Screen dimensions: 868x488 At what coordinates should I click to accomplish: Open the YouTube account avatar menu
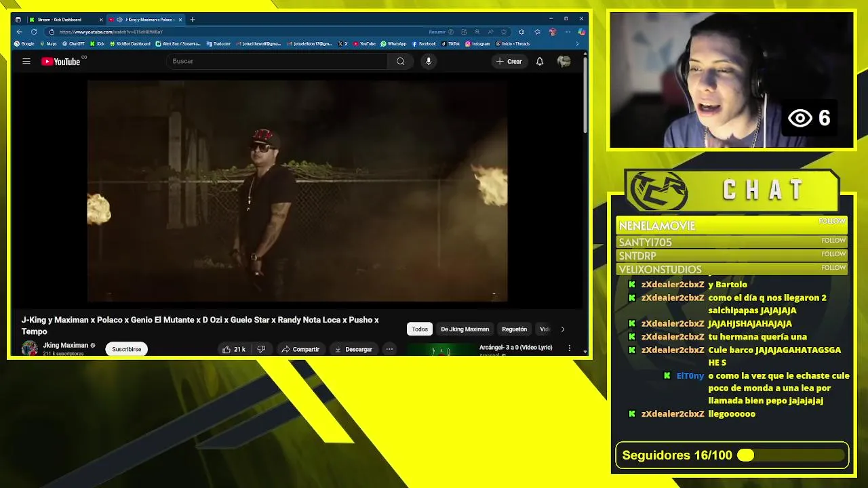(564, 61)
